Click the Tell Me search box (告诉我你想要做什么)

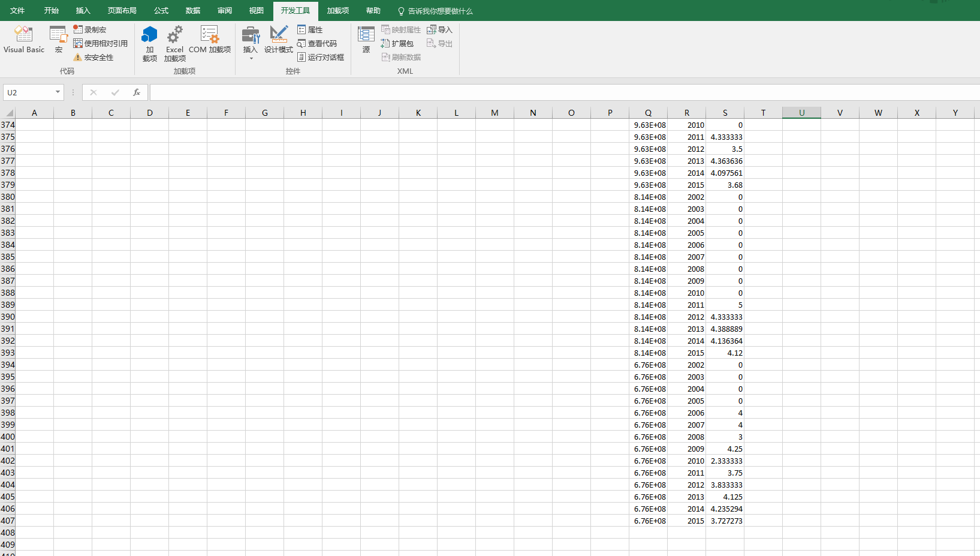[436, 11]
